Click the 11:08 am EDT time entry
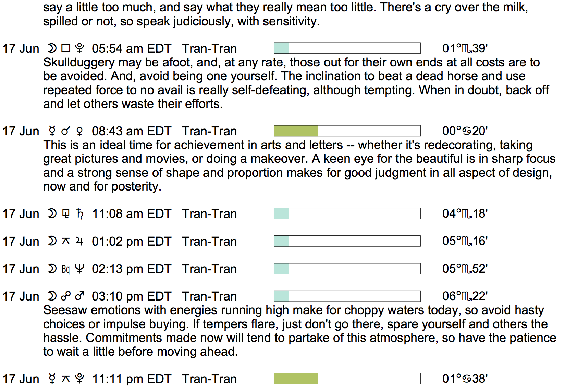Screen dimensions: 577x392 pos(132,214)
